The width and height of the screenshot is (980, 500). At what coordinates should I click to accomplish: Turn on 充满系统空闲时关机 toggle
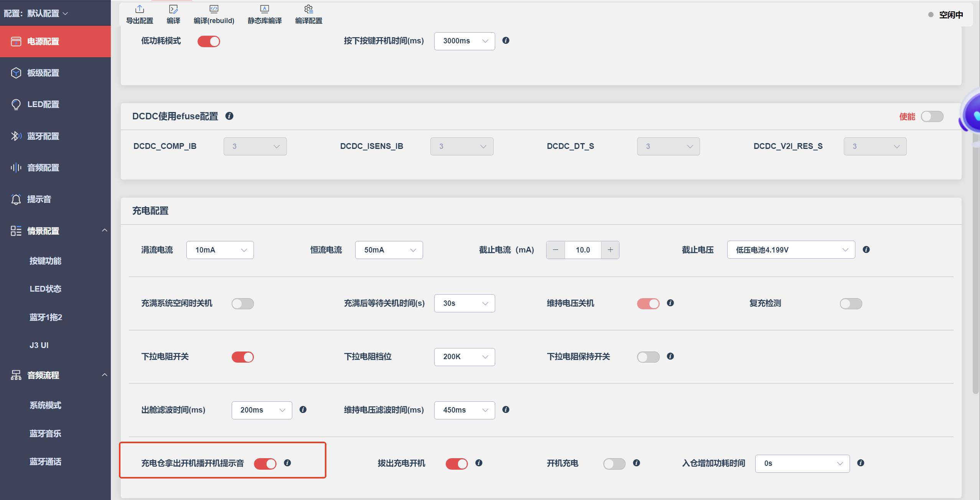[243, 304]
